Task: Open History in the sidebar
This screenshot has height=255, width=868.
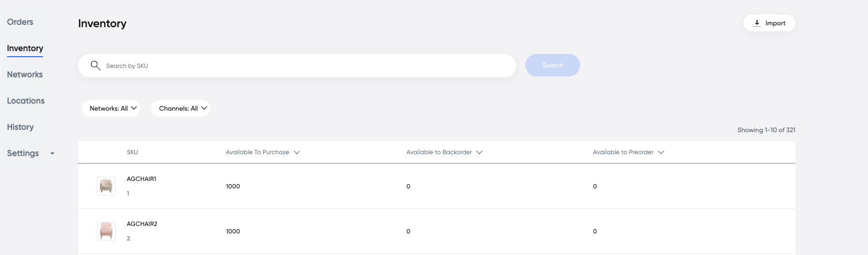Action: 20,127
